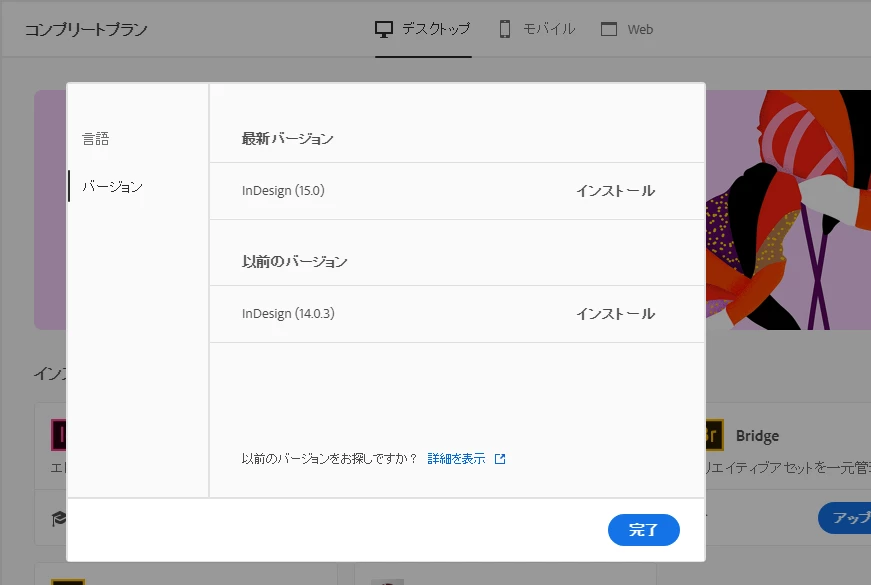Install InDesign (14.0.3)
Image resolution: width=871 pixels, height=585 pixels.
point(615,314)
